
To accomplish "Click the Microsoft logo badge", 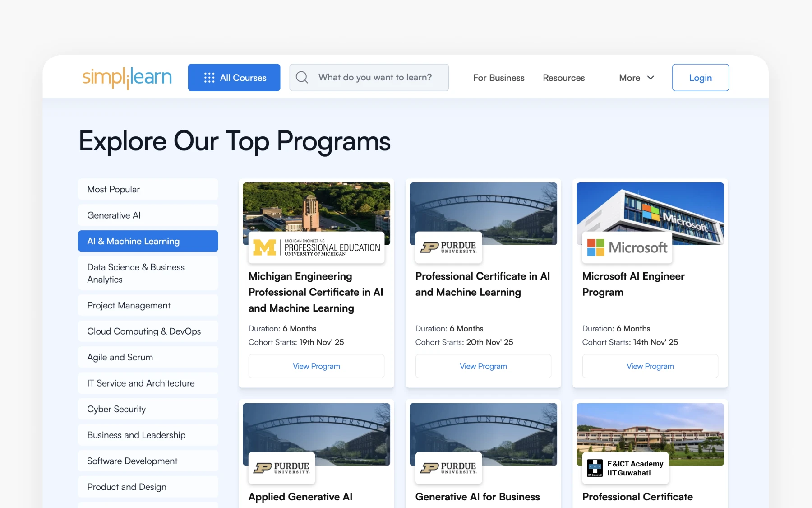I will pyautogui.click(x=627, y=247).
